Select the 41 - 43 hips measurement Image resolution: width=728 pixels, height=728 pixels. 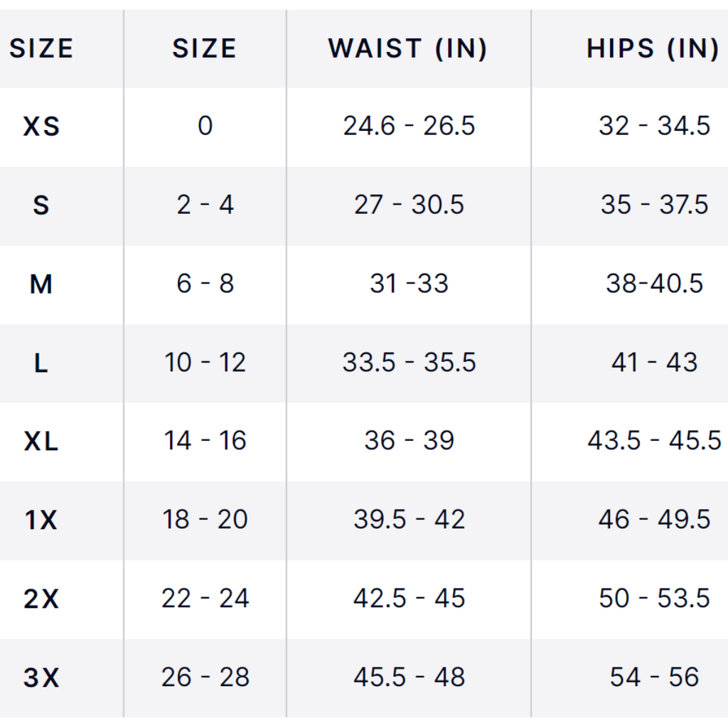tap(654, 363)
